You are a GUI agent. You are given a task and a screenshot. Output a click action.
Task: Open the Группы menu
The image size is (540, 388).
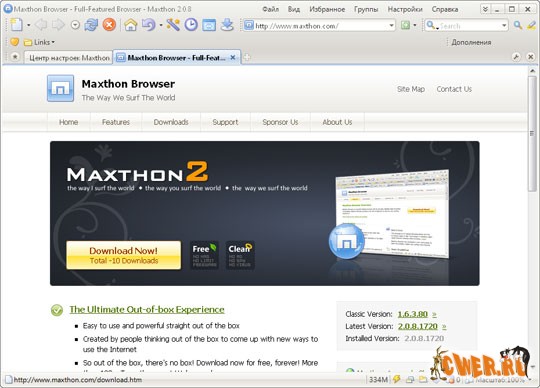coord(366,9)
